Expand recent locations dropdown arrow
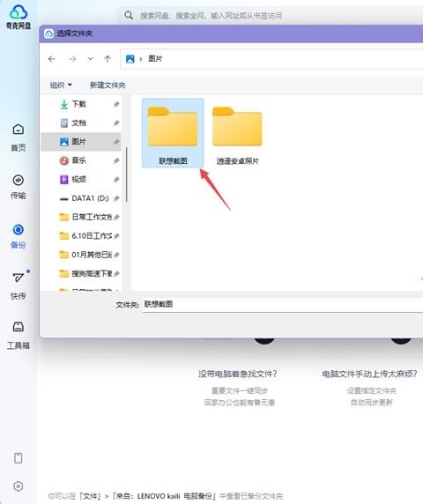 tap(90, 59)
